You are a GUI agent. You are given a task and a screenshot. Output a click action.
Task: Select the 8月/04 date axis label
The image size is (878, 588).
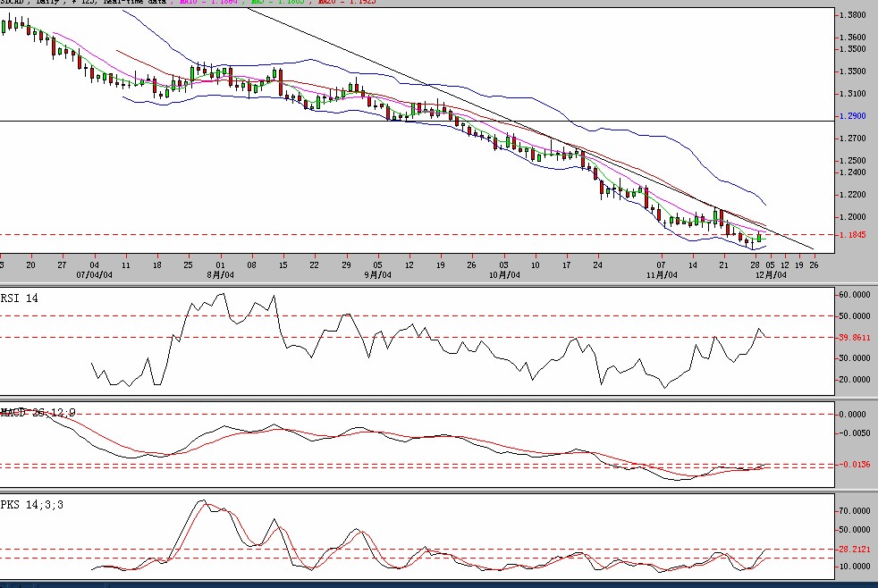[x=221, y=275]
